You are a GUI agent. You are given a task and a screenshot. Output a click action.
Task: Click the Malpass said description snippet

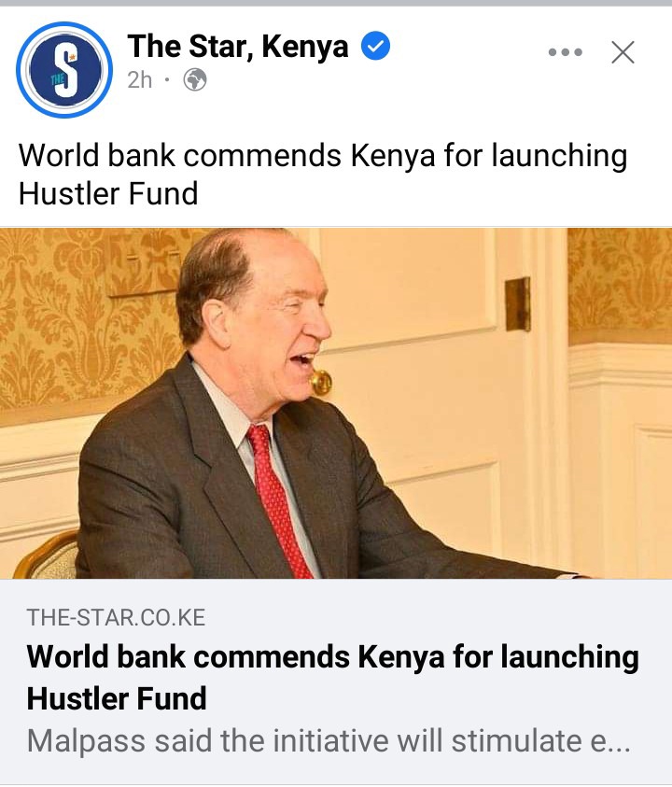point(329,741)
